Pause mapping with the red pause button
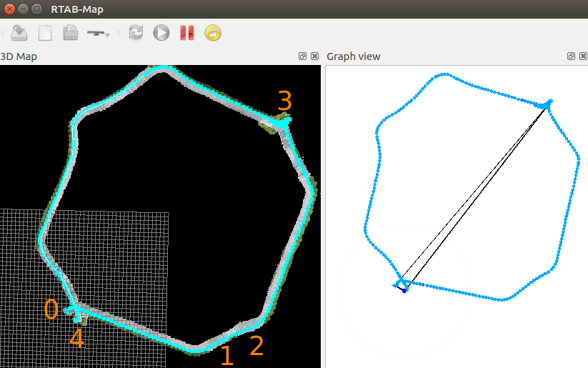Image resolution: width=588 pixels, height=368 pixels. coord(187,33)
